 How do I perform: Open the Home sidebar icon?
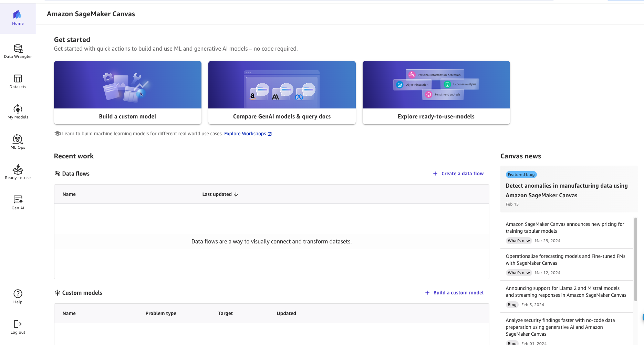(x=18, y=18)
